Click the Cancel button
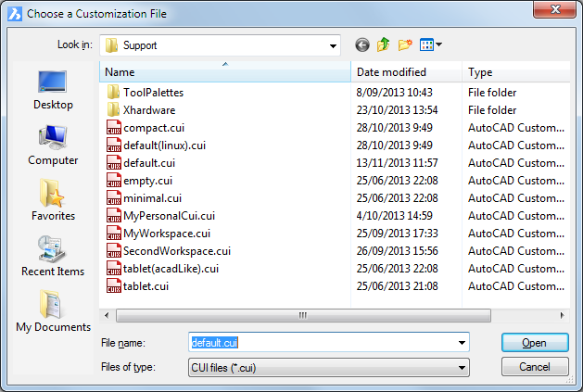Image resolution: width=583 pixels, height=392 pixels. coord(535,367)
